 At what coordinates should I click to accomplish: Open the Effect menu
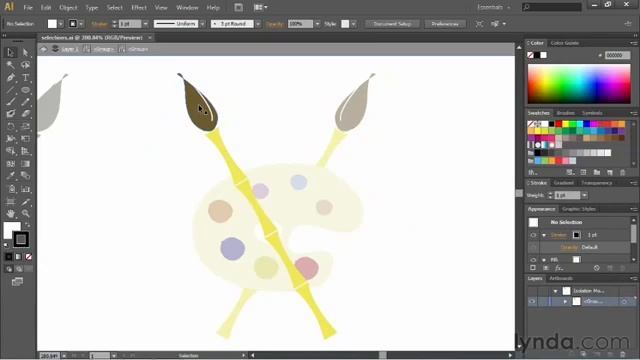coord(139,7)
